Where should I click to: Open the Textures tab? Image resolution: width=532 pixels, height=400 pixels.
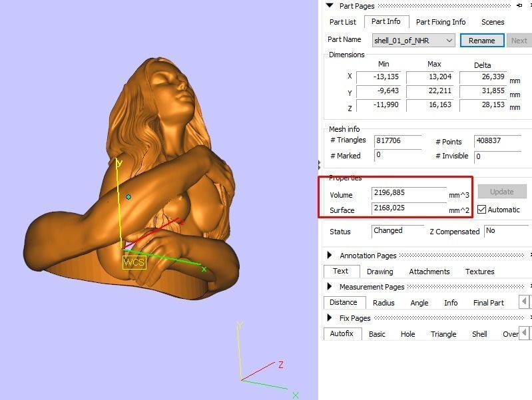click(x=480, y=272)
